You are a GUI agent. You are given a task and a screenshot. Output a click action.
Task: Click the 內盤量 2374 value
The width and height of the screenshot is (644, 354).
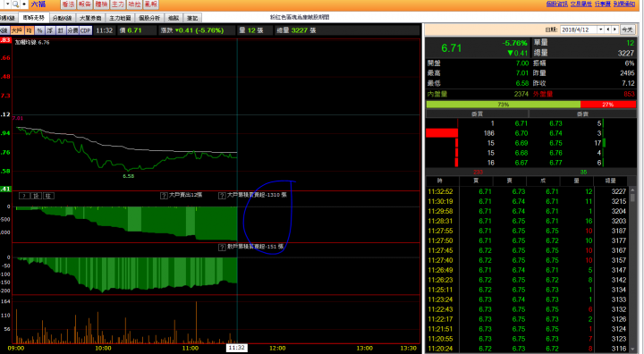tap(521, 94)
